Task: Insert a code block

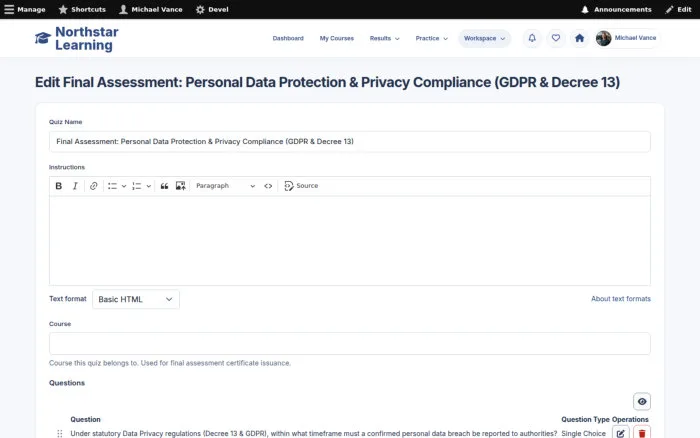Action: (268, 186)
